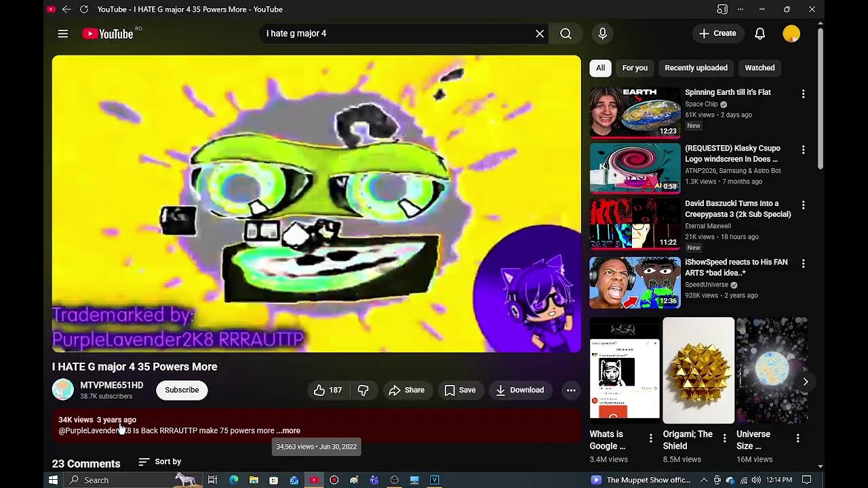Screen dimensions: 868x488
Task: Launch Microsoft Edge from taskbar
Action: click(233, 480)
